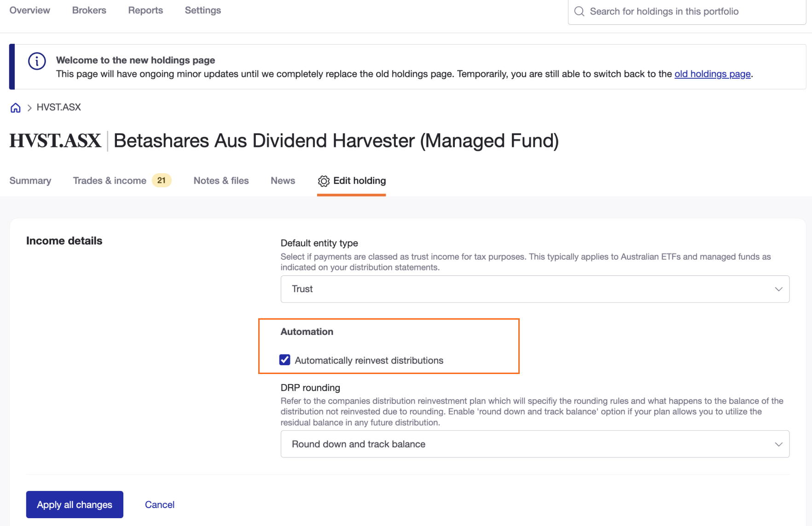Click the home breadcrumb icon
Screen dimensions: 812x526
16,108
